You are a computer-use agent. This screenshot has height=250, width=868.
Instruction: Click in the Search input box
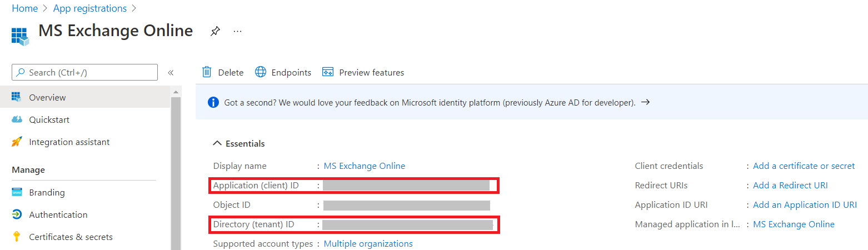pyautogui.click(x=84, y=72)
